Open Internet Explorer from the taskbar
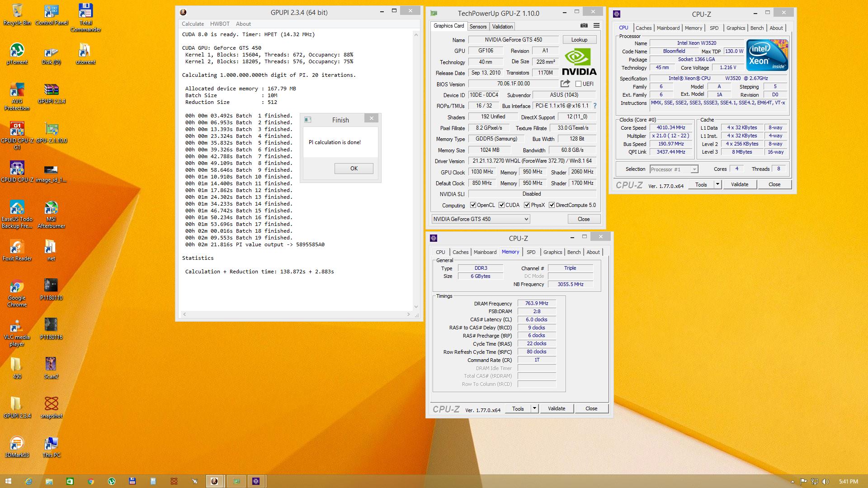This screenshot has height=488, width=868. [28, 481]
